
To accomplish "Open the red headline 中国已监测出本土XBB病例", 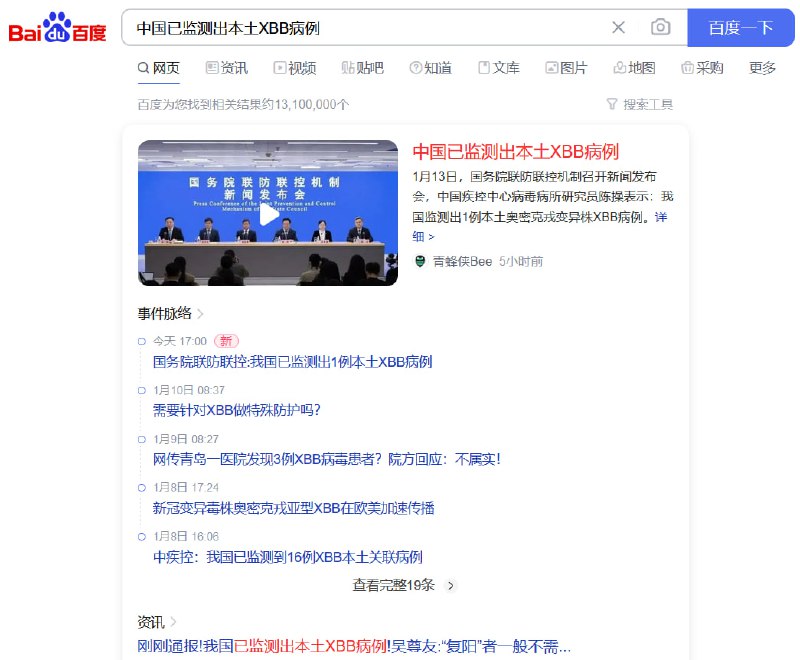I will coord(515,151).
